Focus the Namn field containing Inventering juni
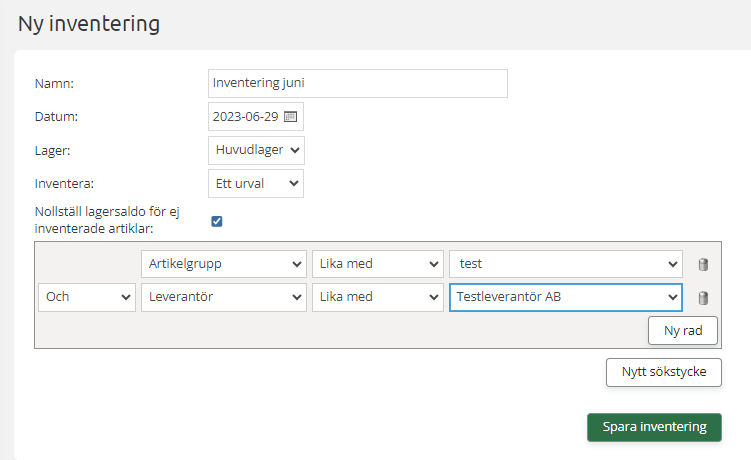This screenshot has width=751, height=460. coord(357,83)
